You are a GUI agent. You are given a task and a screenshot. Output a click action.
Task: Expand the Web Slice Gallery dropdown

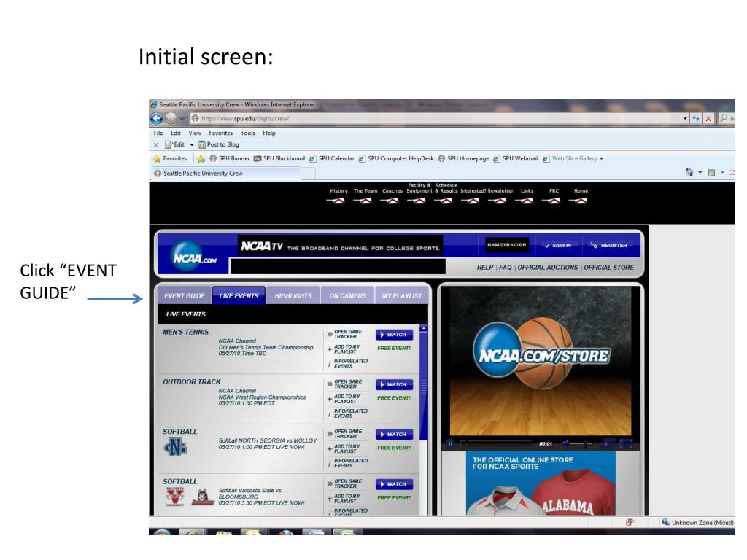coord(601,158)
